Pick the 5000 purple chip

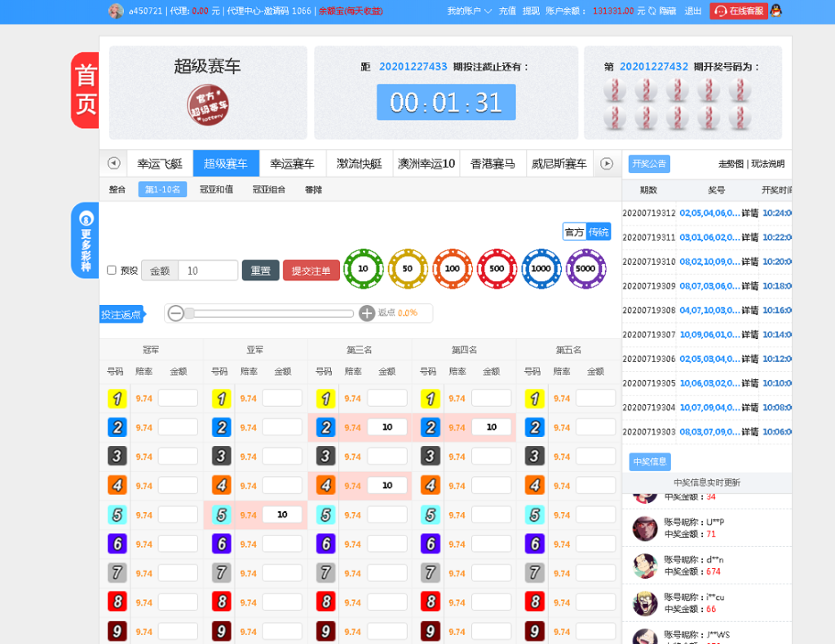pos(585,267)
